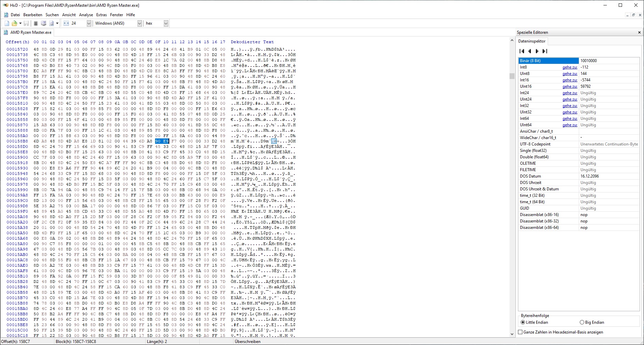The width and height of the screenshot is (644, 345).
Task: Open the Suchen menu
Action: (x=52, y=15)
